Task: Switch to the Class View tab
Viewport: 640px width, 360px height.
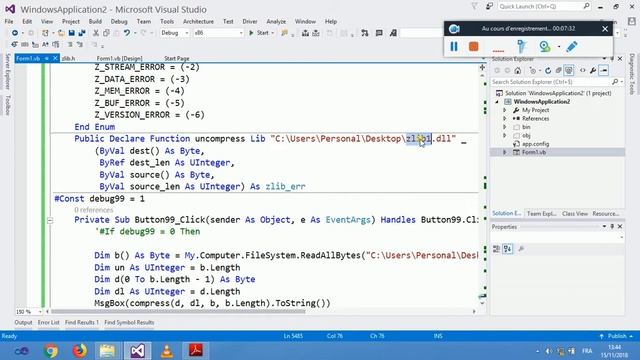Action: pyautogui.click(x=575, y=213)
